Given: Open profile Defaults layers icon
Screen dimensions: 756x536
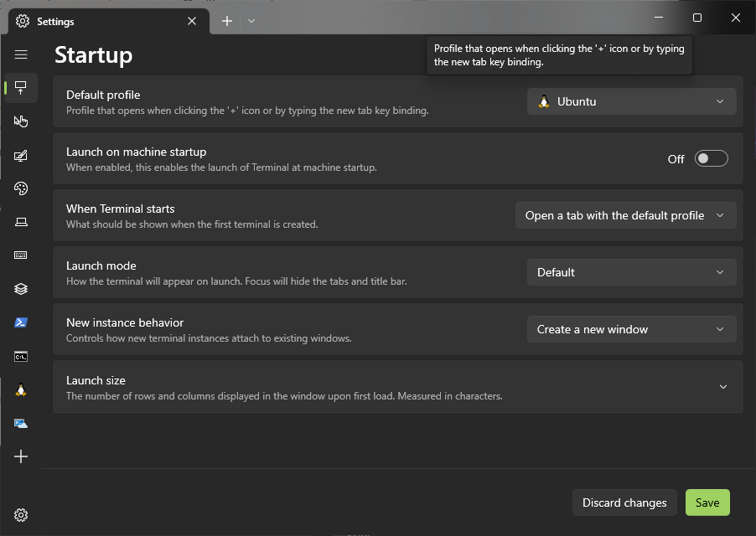Looking at the screenshot, I should point(21,289).
